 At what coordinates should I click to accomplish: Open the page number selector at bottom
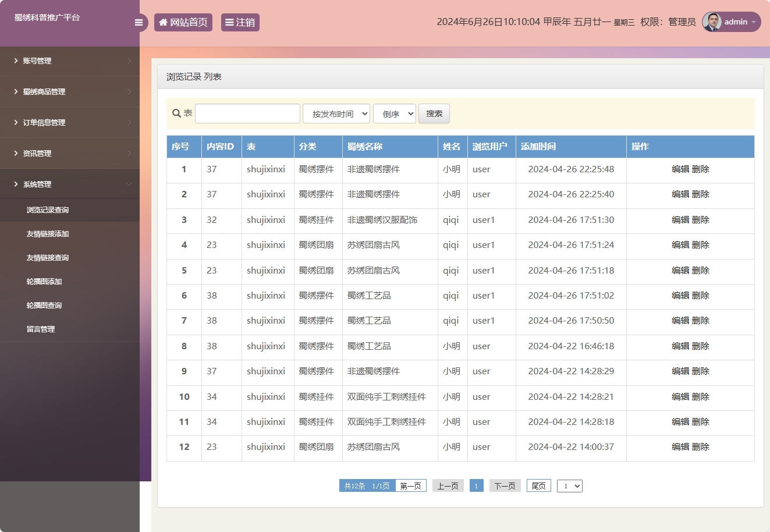pyautogui.click(x=569, y=485)
